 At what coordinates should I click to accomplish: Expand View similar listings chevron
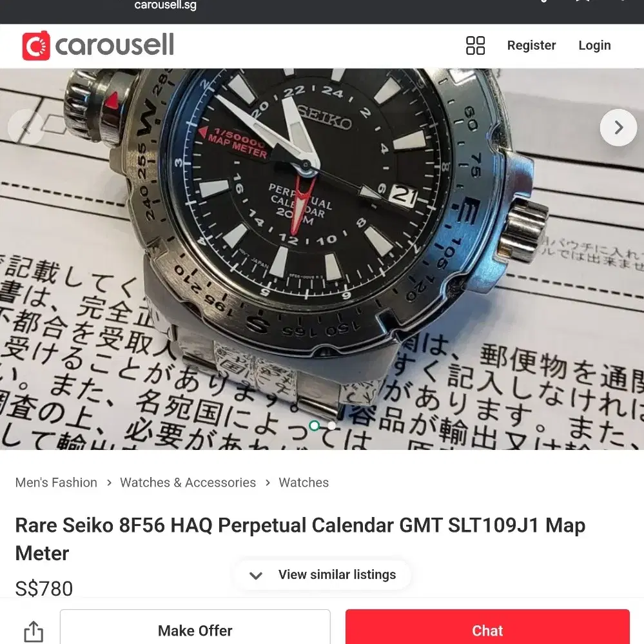(x=256, y=576)
